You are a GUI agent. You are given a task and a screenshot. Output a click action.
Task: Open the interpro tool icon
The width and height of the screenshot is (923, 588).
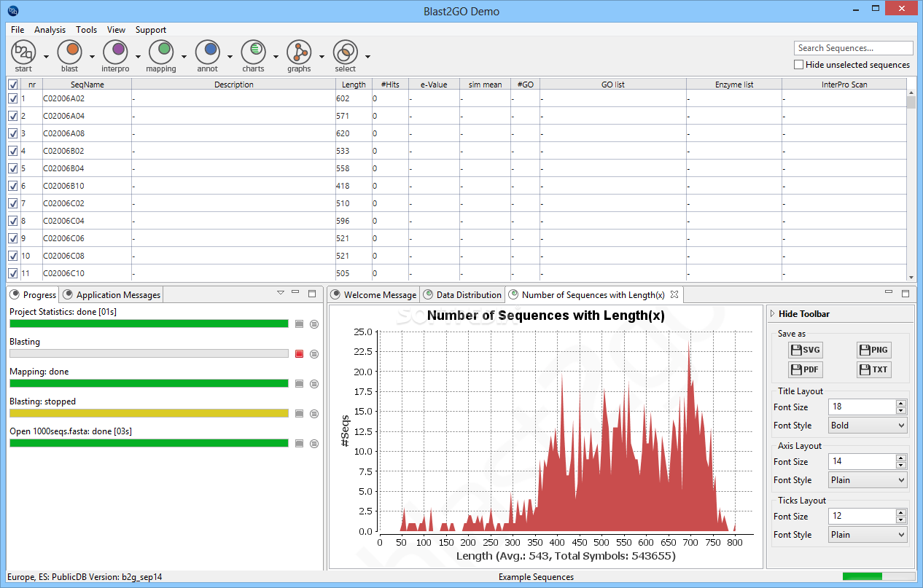point(115,52)
